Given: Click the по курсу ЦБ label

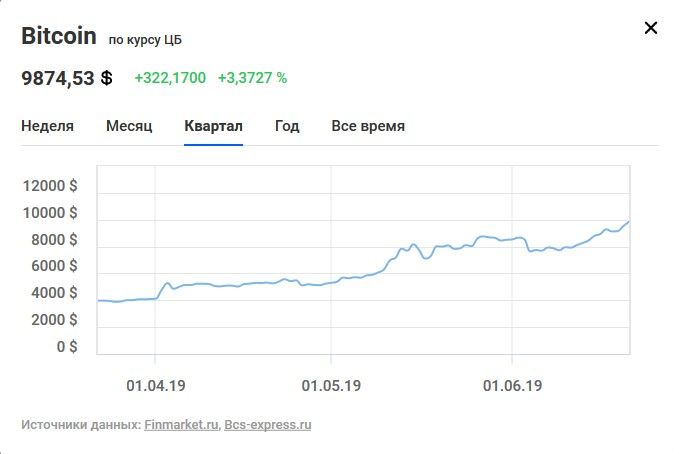Looking at the screenshot, I should 145,41.
